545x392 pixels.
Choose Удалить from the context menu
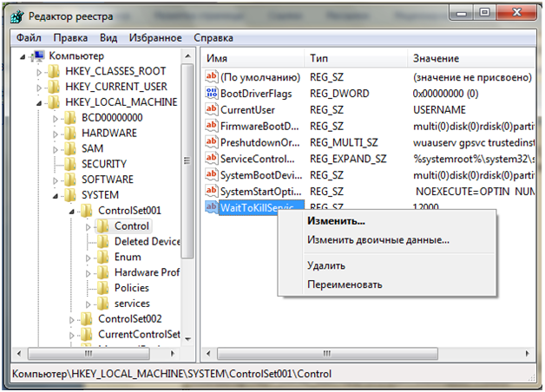point(326,265)
